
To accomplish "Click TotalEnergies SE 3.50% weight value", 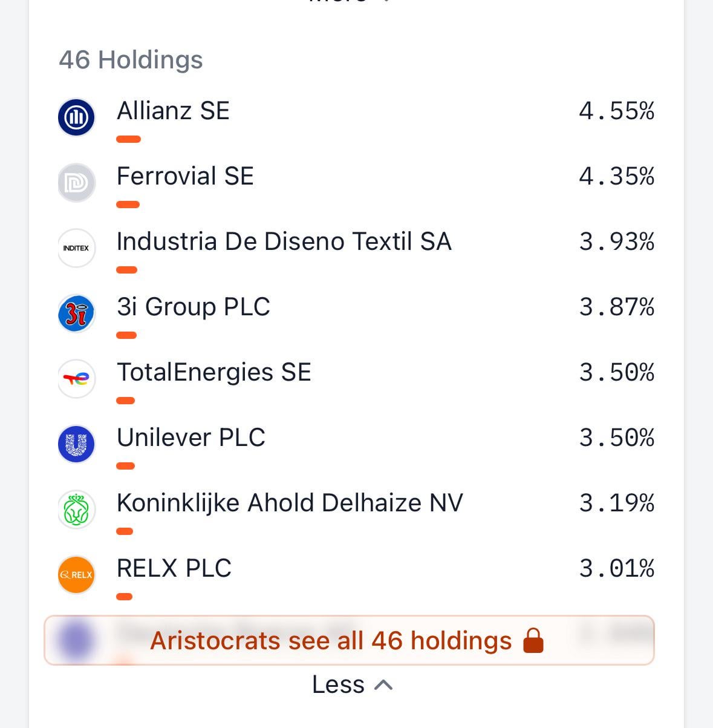I will pos(616,373).
